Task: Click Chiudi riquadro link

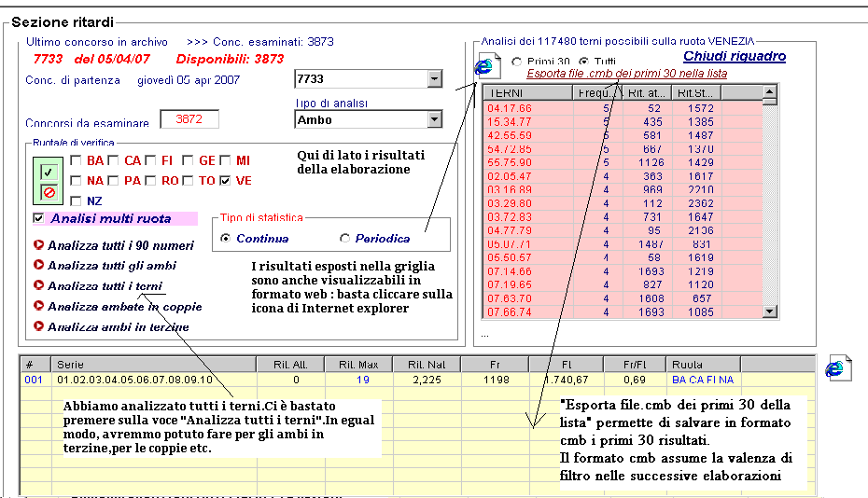Action: tap(735, 56)
